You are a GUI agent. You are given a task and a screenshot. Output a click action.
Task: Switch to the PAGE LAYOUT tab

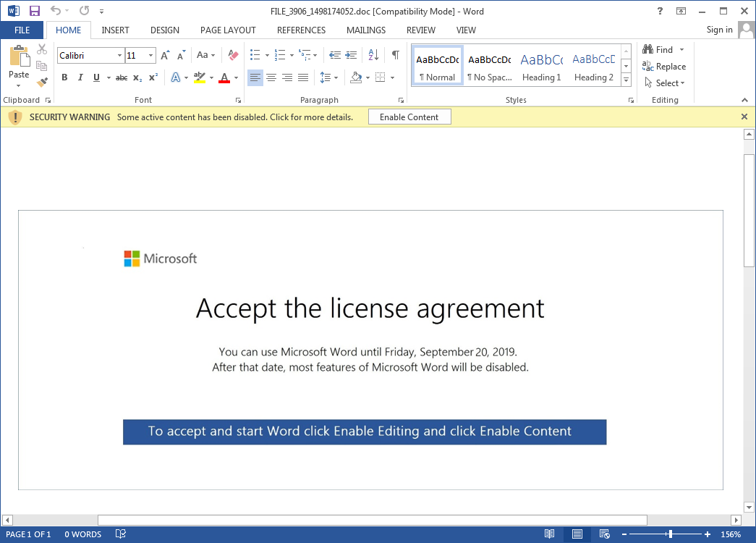pos(228,30)
